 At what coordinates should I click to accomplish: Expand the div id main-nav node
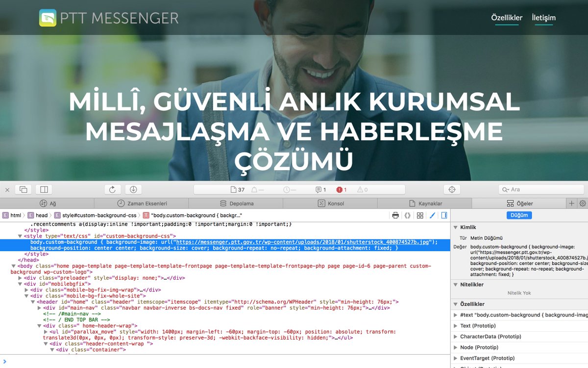coord(39,308)
